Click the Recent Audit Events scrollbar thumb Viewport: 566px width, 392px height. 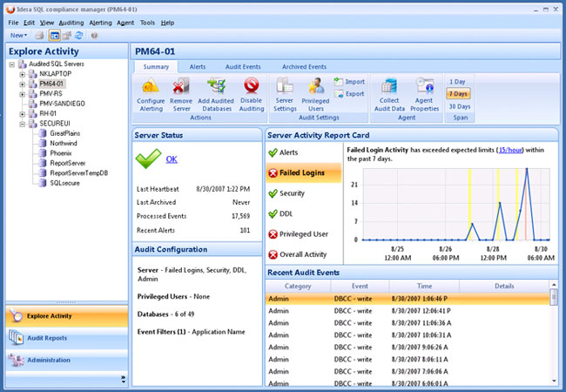pos(554,298)
